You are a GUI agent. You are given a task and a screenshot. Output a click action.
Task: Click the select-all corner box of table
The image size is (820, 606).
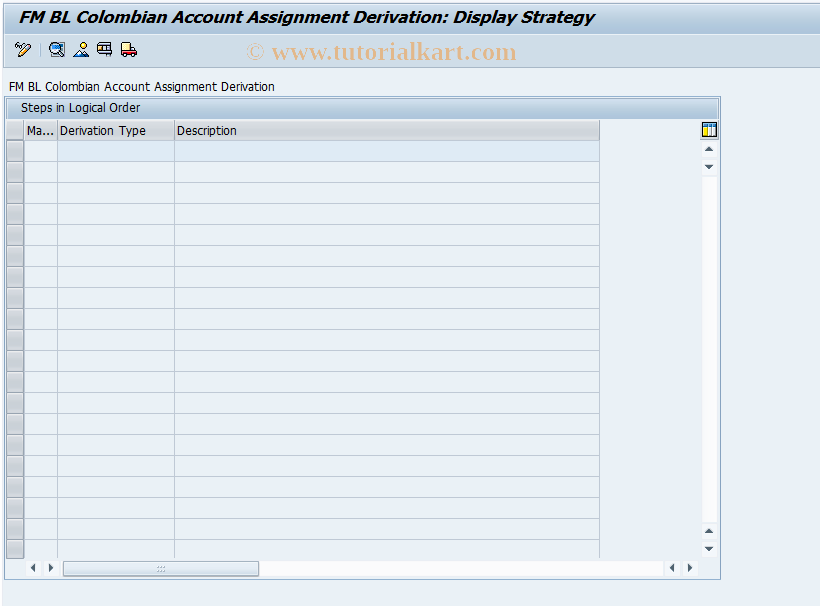tap(15, 131)
